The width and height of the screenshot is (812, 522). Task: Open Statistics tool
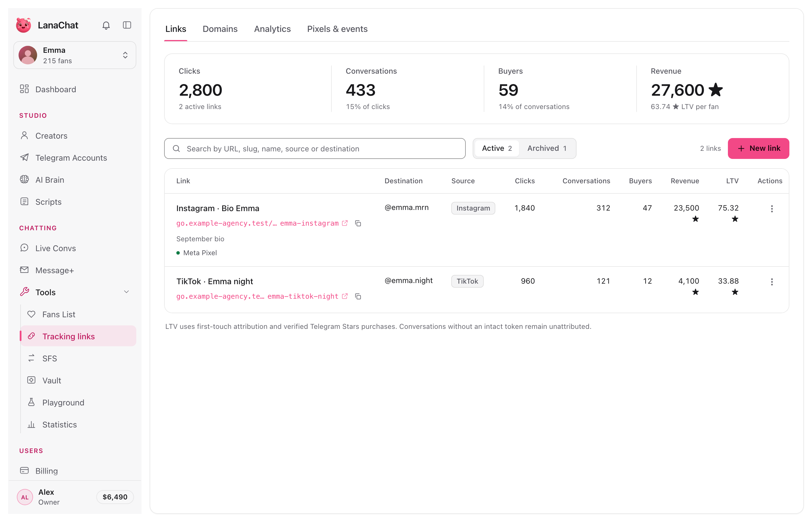point(78,424)
